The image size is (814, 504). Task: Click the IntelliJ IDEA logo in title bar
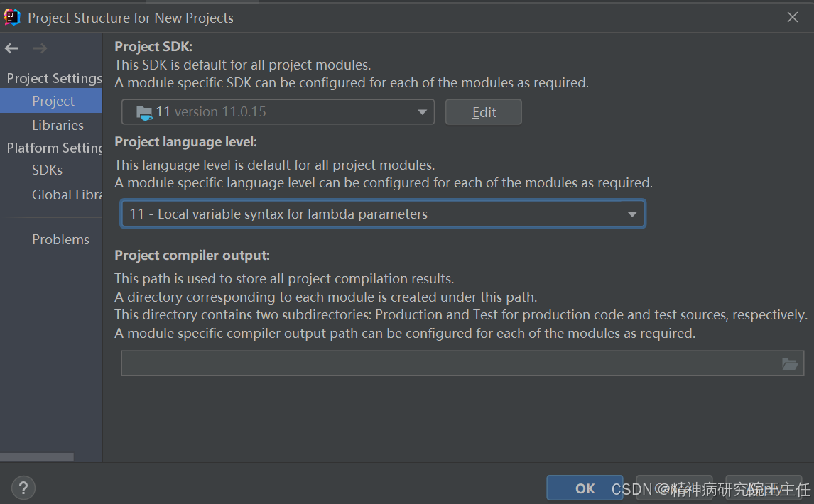[12, 17]
